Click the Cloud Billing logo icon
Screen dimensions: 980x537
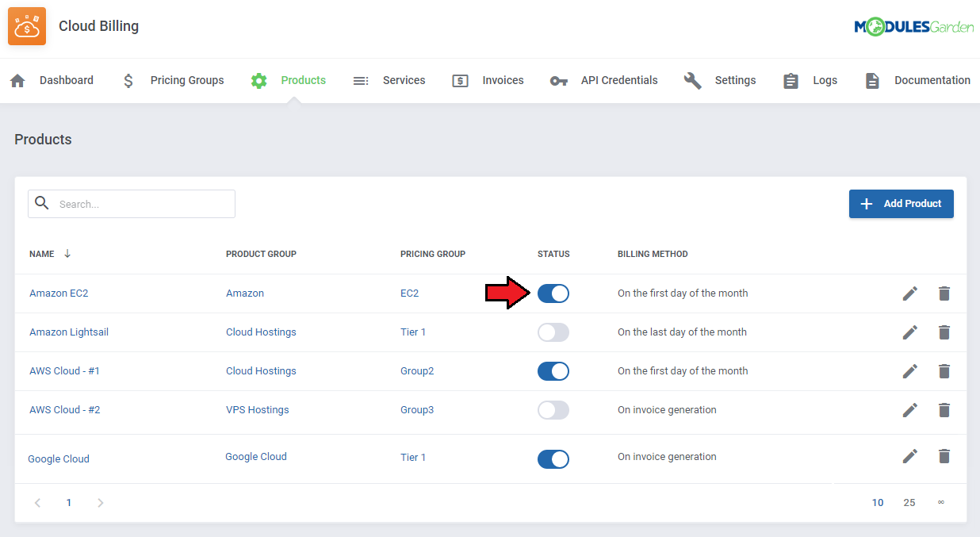(x=27, y=26)
